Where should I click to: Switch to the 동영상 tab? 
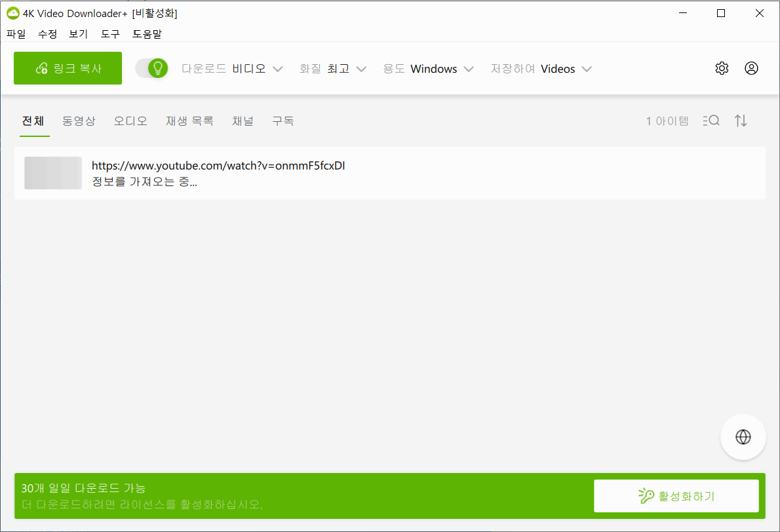tap(79, 121)
